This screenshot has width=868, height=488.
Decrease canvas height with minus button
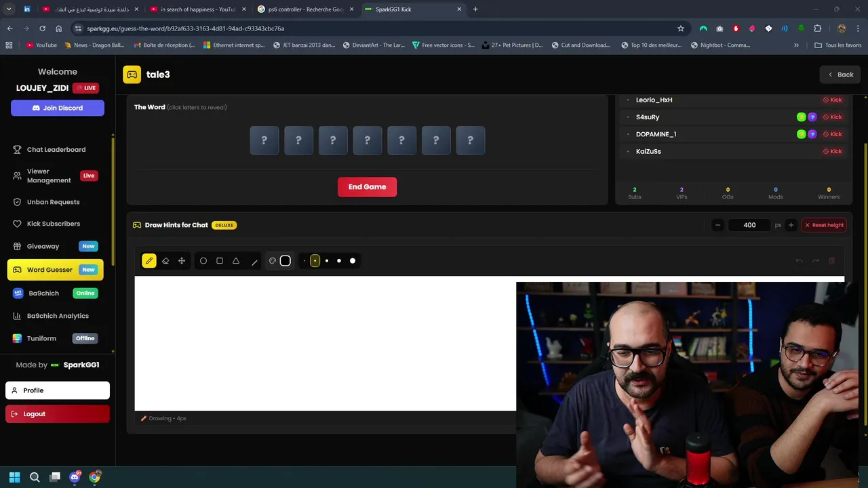(717, 225)
